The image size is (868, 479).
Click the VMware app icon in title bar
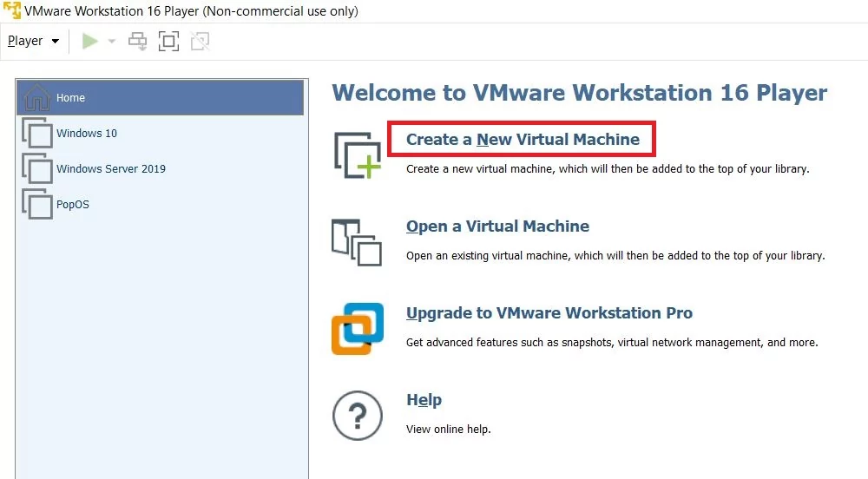click(11, 10)
